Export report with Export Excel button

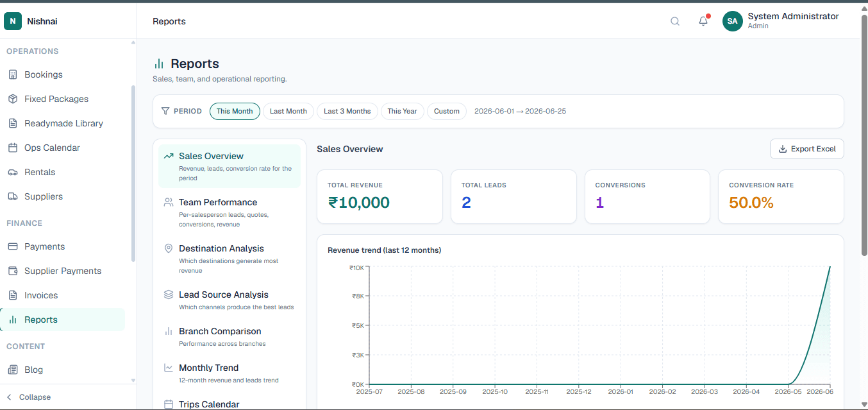point(807,149)
